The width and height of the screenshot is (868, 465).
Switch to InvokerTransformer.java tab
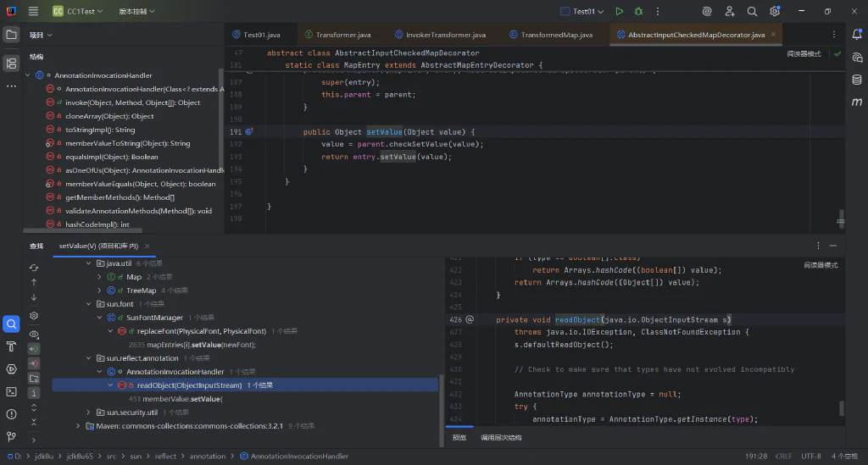440,34
